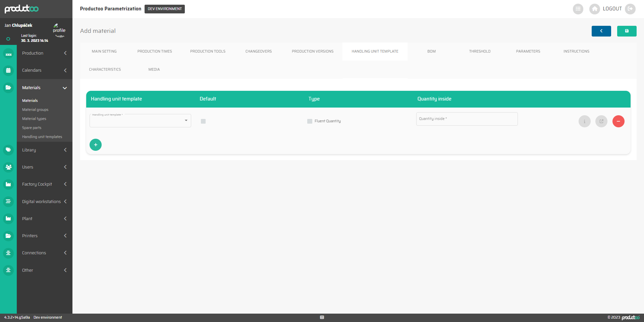644x322 pixels.
Task: Click the external link icon on the template row
Action: (601, 121)
